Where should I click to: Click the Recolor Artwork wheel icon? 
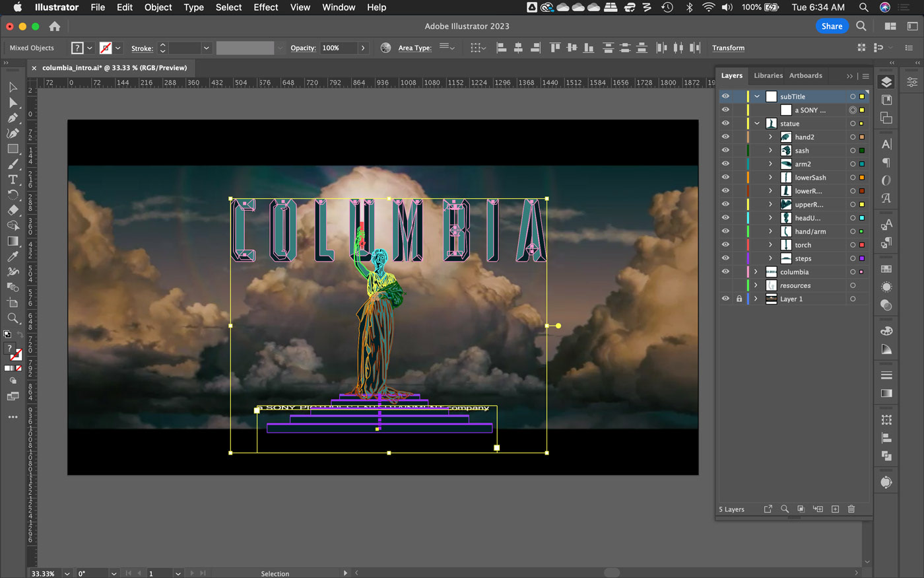click(x=385, y=48)
